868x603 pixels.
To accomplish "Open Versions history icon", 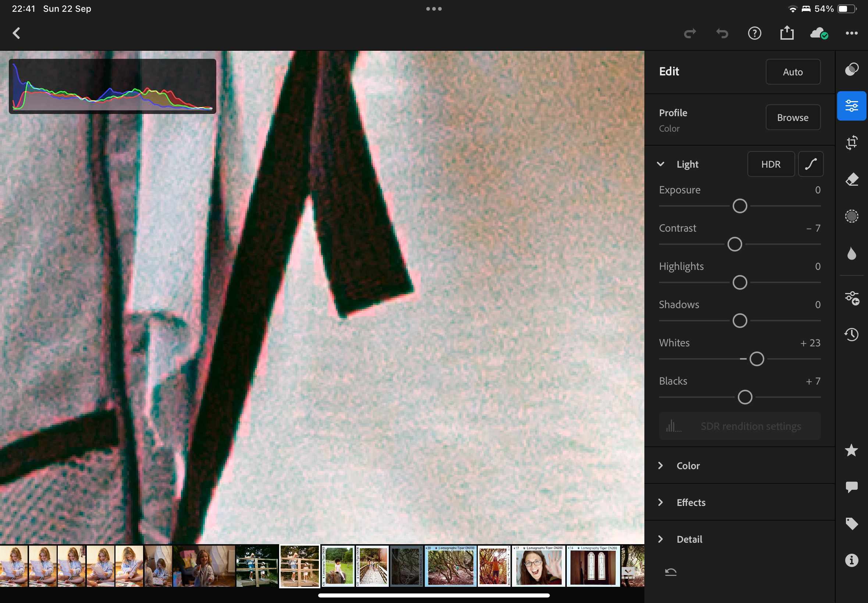I will (x=851, y=334).
